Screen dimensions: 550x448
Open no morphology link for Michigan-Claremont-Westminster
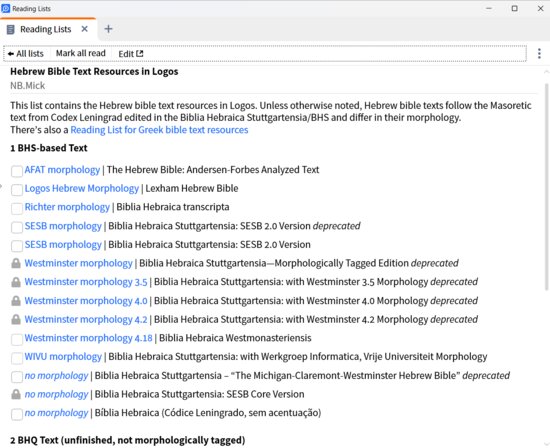pos(56,375)
